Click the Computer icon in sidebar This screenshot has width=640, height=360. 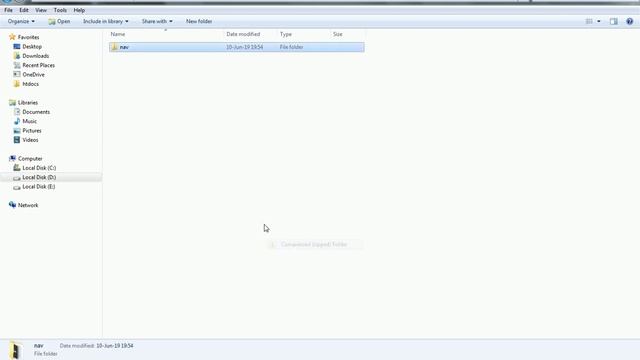click(12, 158)
